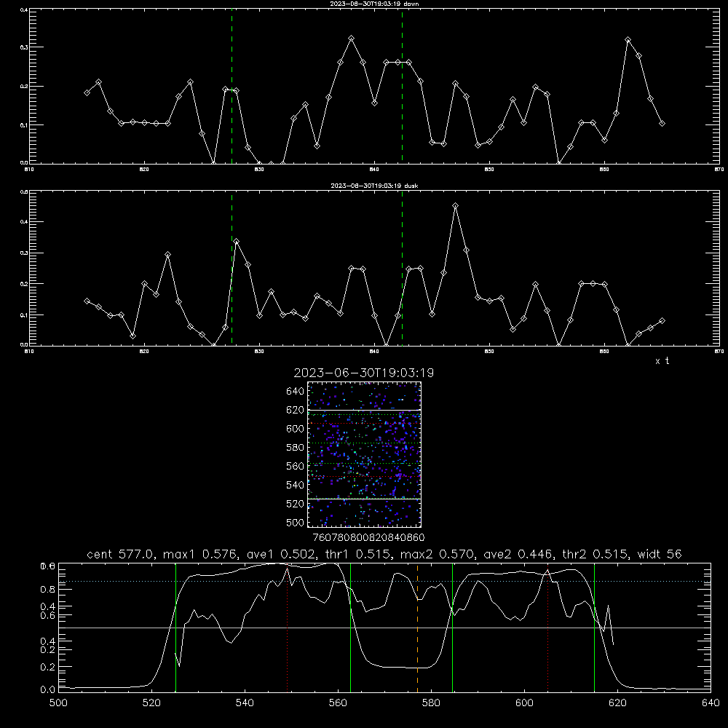
Task: Click the left red dotted line near 549 in the bottom plot
Action: 288,628
